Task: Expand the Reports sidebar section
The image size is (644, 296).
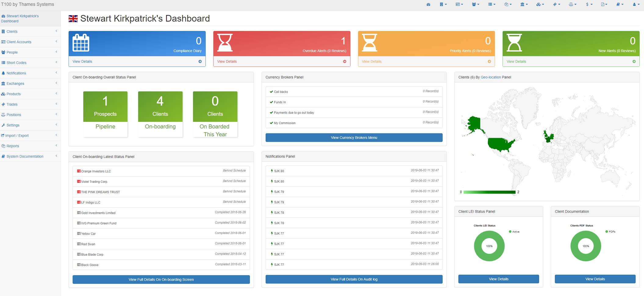Action: [x=13, y=146]
